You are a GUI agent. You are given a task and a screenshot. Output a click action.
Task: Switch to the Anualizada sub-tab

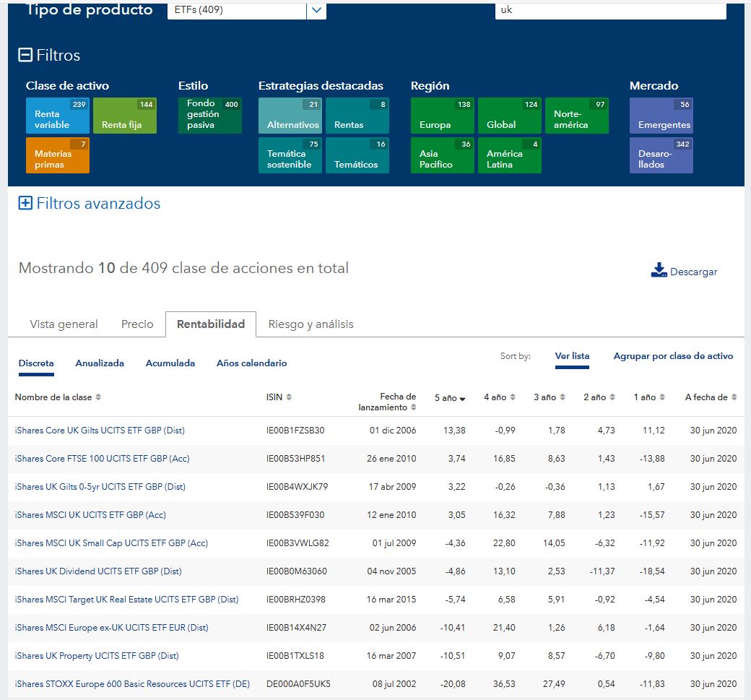point(100,363)
